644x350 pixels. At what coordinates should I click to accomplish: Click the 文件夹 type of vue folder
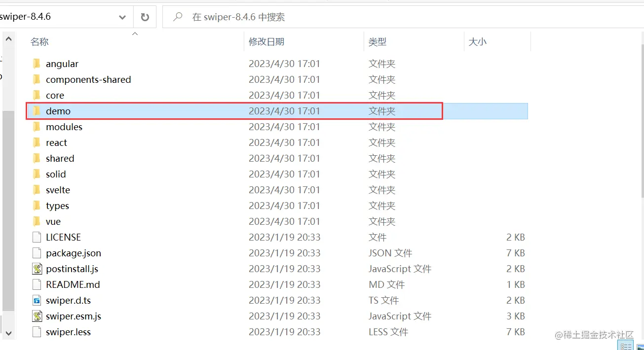tap(382, 222)
